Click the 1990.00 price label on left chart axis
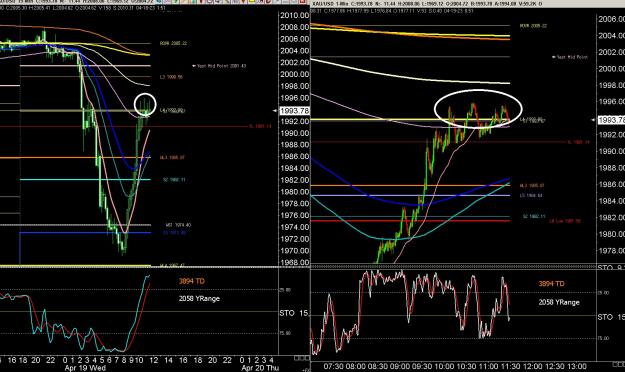The image size is (625, 372). pyautogui.click(x=295, y=133)
